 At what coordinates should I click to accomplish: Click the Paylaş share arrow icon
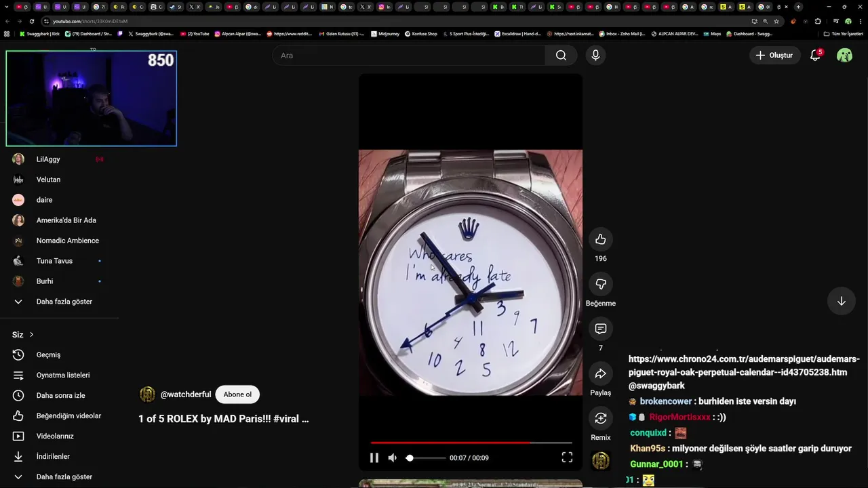[x=600, y=373]
